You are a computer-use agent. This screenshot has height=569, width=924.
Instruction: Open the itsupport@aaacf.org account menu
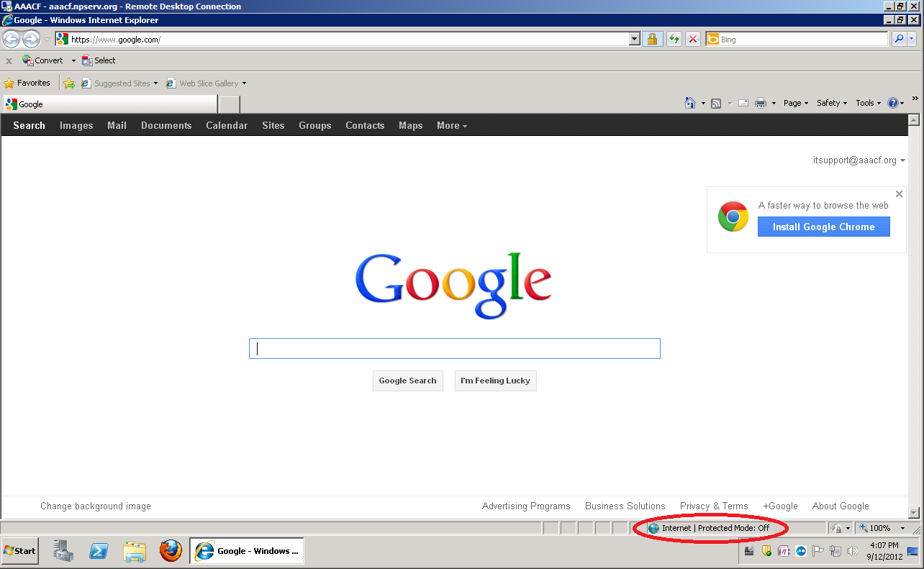(859, 160)
